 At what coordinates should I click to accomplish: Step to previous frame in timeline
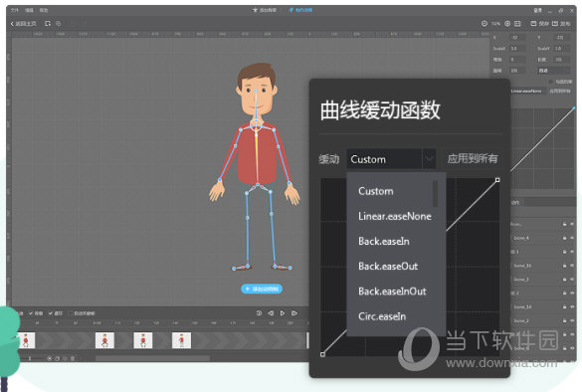[x=271, y=313]
